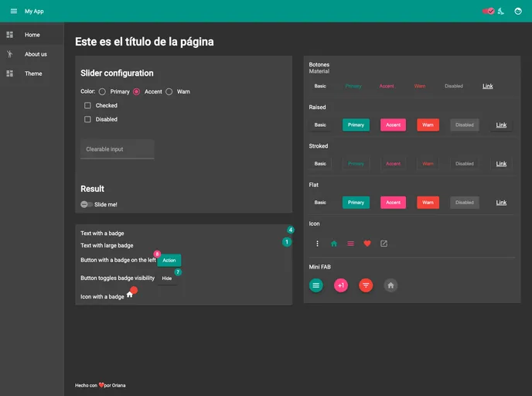Screen dimensions: 532x396
Task: Open the hamburger menu in the top bar
Action: tap(13, 11)
